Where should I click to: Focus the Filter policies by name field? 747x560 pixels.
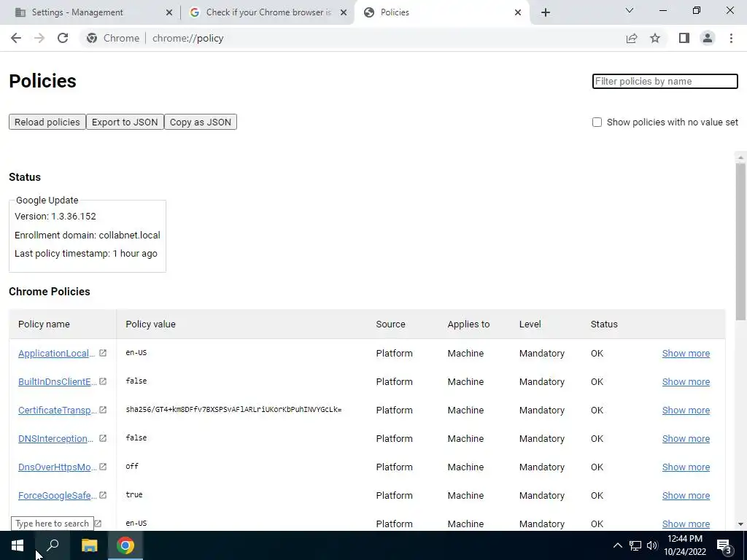pos(665,81)
